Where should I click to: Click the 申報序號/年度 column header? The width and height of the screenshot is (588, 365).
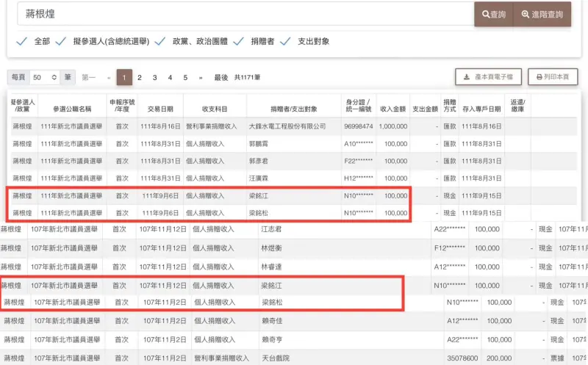[x=122, y=106]
